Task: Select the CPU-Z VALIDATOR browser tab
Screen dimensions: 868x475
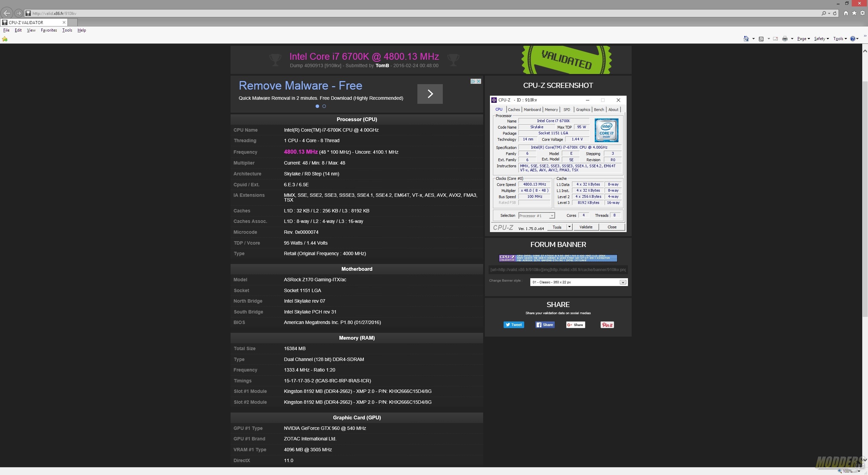Action: coord(34,22)
